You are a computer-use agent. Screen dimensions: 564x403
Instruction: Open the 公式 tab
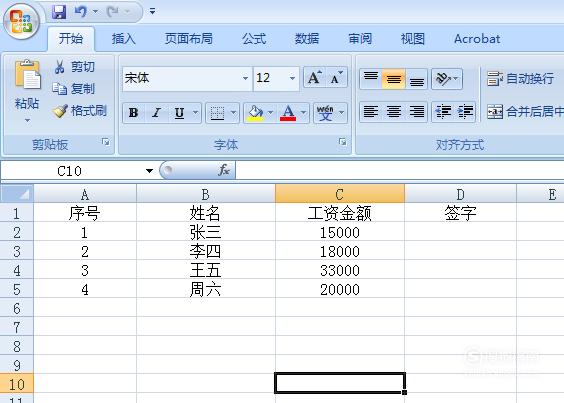254,38
